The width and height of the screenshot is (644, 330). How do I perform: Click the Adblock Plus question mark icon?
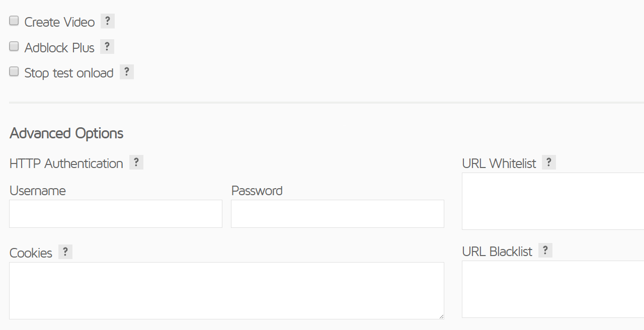pos(107,47)
